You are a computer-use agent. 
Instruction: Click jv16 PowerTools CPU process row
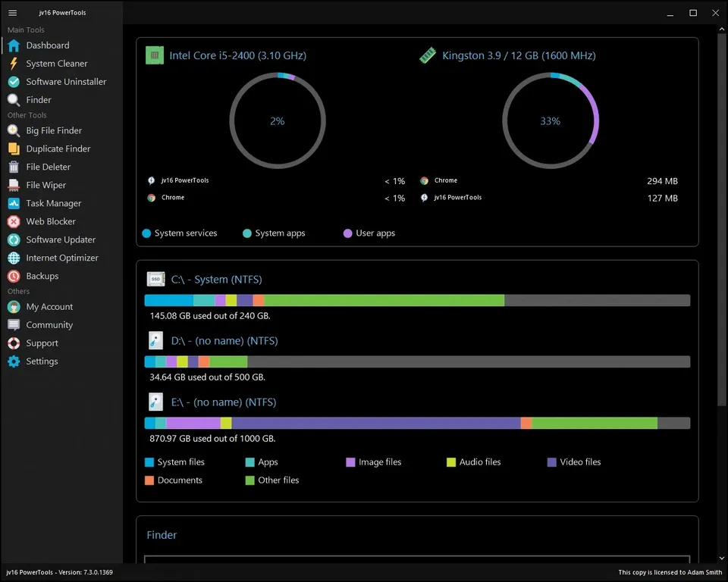[x=276, y=180]
